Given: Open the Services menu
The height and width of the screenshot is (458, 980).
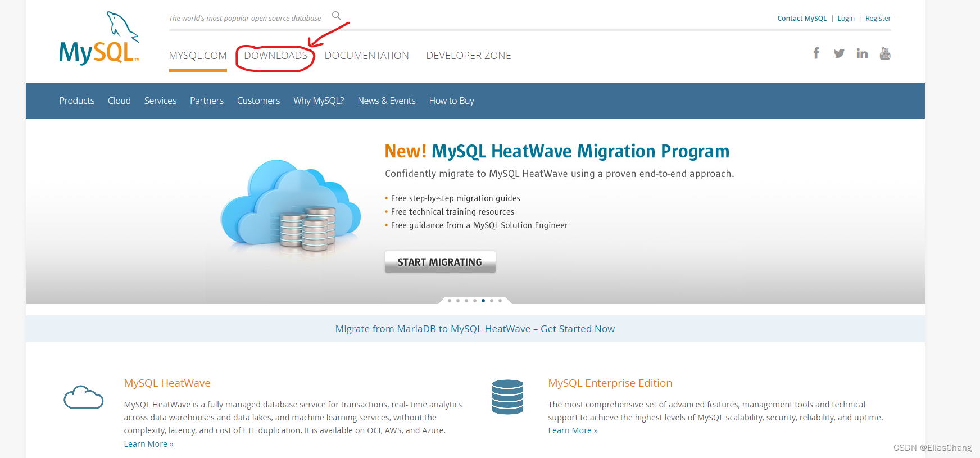Looking at the screenshot, I should point(160,101).
